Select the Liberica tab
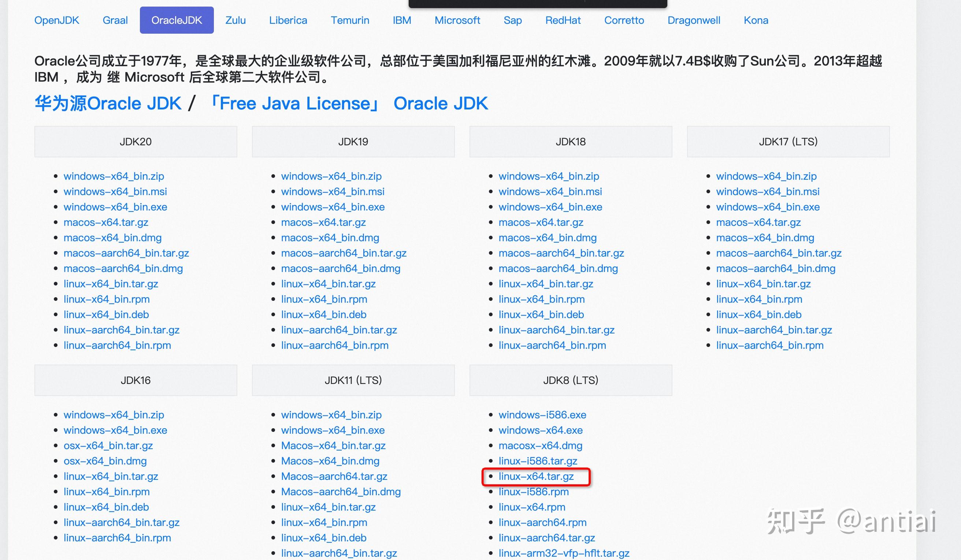 pyautogui.click(x=288, y=20)
